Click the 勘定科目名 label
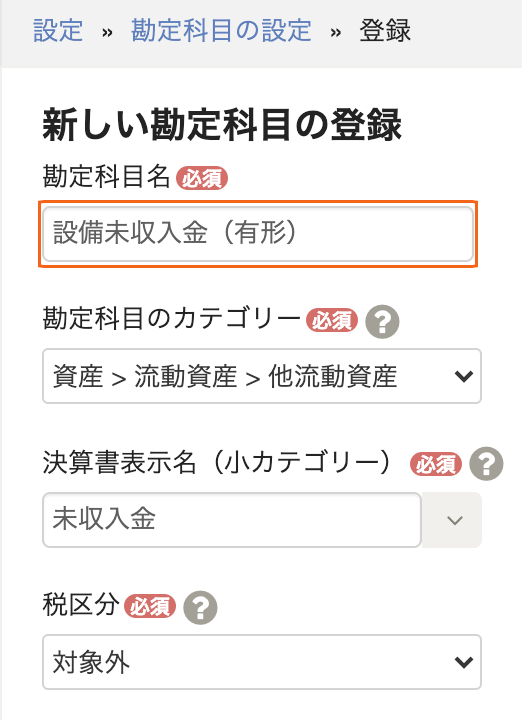This screenshot has height=720, width=522. (x=107, y=177)
